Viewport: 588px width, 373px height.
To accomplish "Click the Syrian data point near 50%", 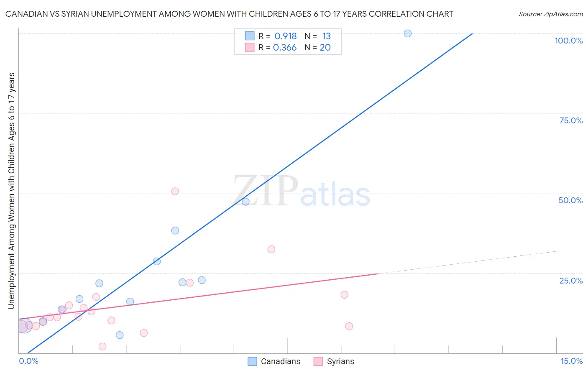I will click(175, 191).
